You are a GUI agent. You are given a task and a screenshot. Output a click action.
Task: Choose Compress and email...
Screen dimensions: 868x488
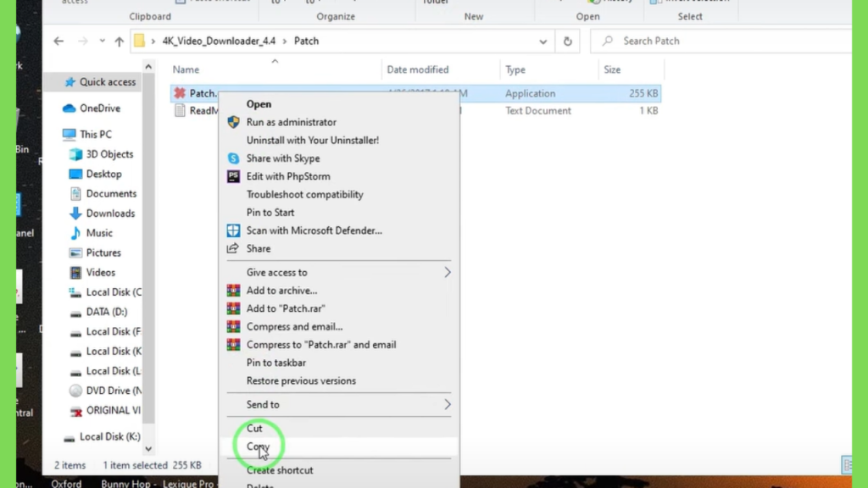[x=294, y=326]
